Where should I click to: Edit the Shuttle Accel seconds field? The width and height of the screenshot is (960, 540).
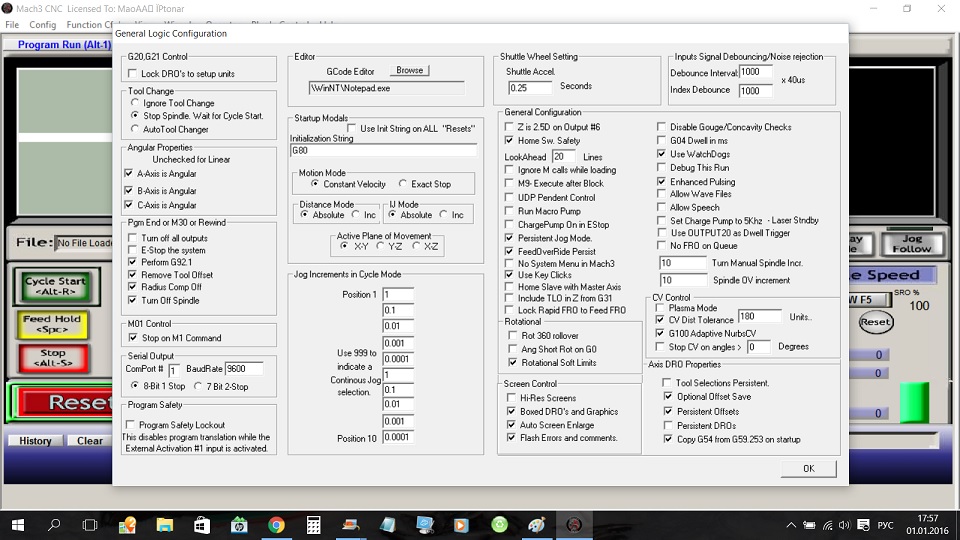point(530,88)
